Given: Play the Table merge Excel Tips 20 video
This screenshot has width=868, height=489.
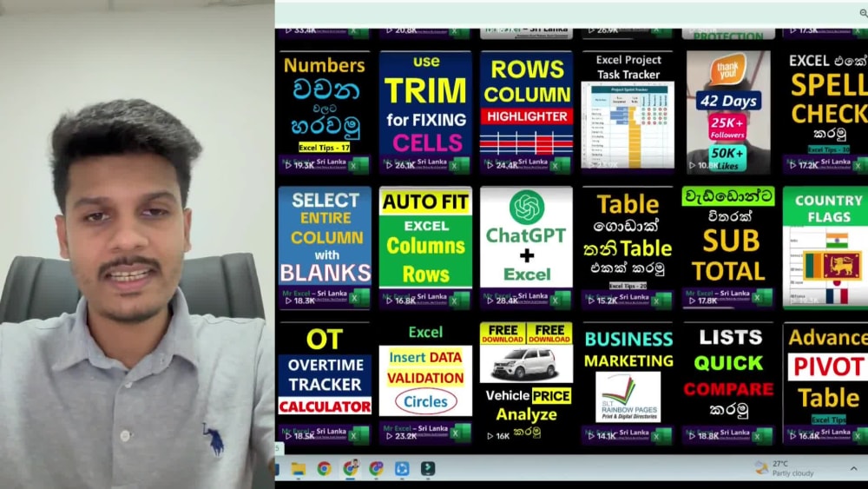Looking at the screenshot, I should 628,248.
